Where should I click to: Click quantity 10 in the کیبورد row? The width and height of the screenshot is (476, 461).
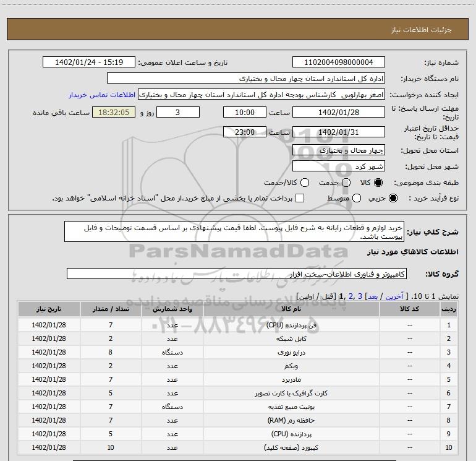[111, 447]
